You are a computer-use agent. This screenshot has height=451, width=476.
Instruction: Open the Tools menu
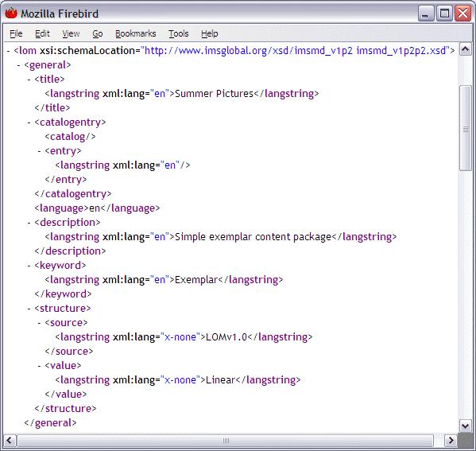pos(179,33)
